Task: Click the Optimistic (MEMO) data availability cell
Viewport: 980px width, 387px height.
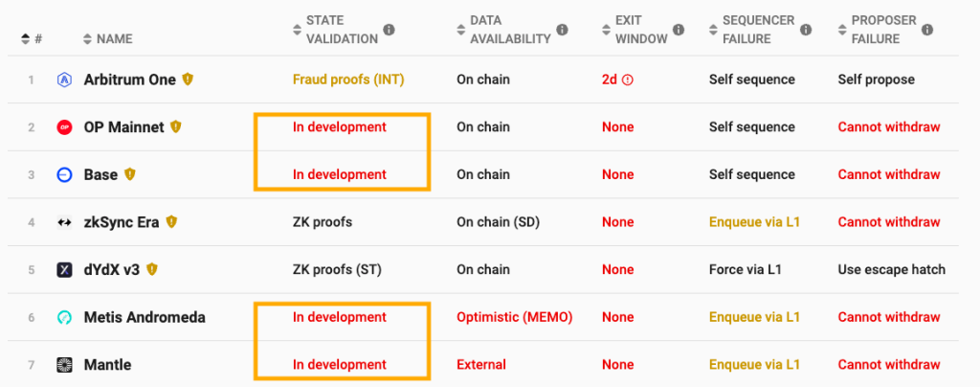Action: point(514,317)
